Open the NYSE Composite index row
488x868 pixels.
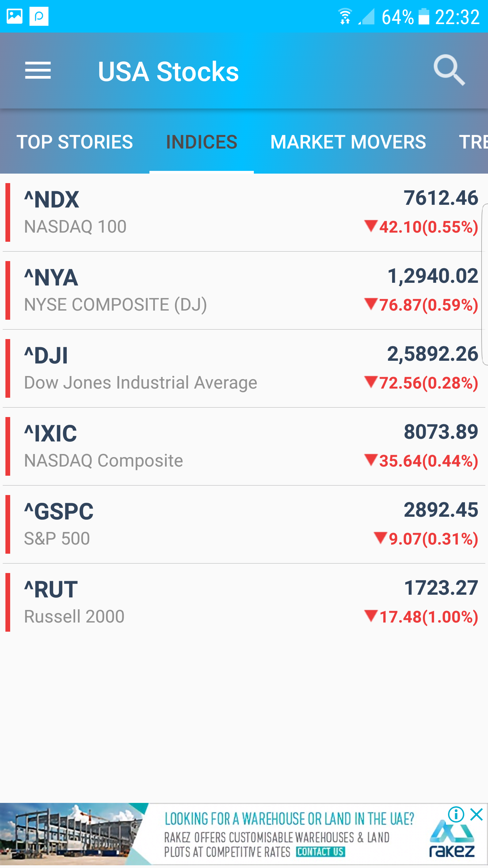tap(244, 291)
